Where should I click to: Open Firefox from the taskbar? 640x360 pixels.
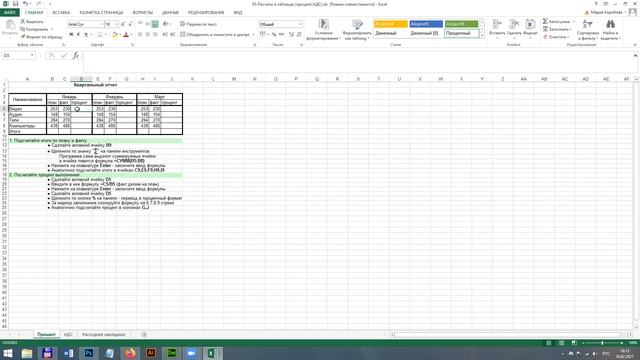coord(130,353)
